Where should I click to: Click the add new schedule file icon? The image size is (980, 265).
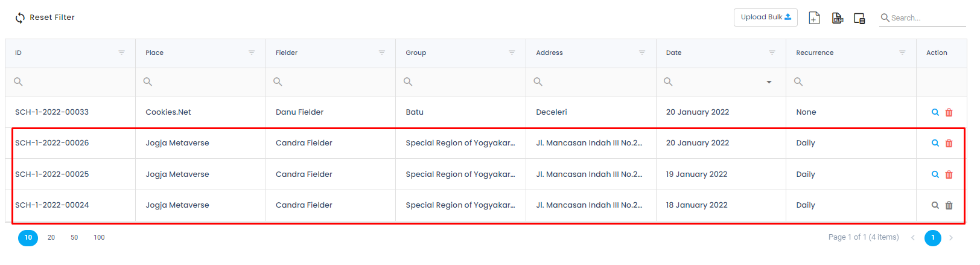[814, 18]
